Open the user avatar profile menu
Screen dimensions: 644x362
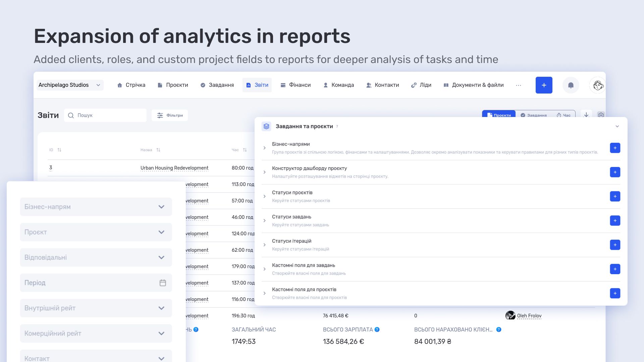click(597, 85)
